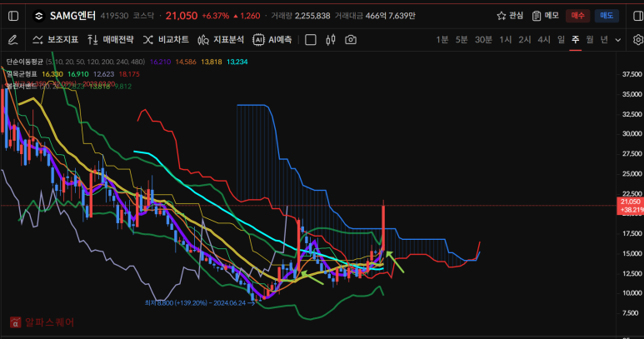
Task: Click orange 14,586 moving average value
Action: tap(186, 62)
